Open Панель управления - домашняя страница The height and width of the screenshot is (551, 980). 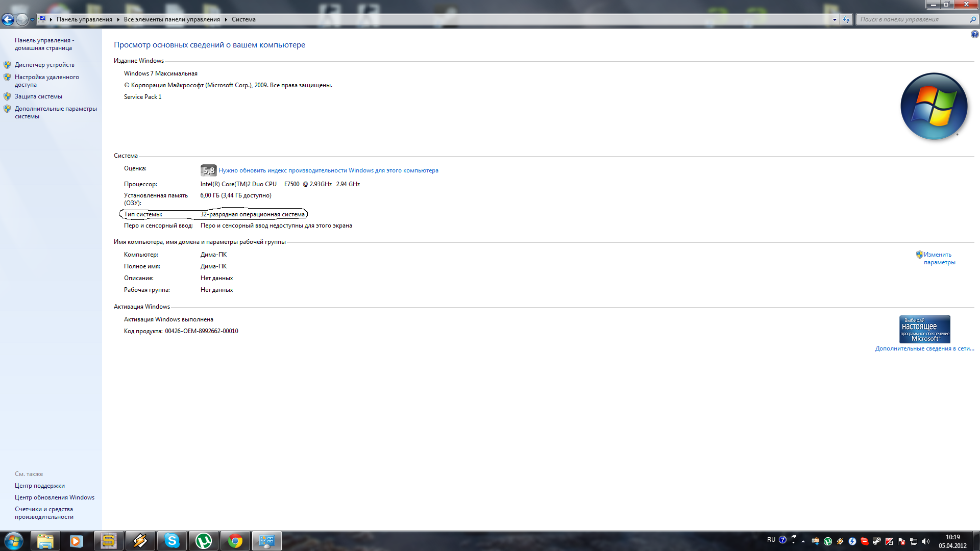pos(44,44)
